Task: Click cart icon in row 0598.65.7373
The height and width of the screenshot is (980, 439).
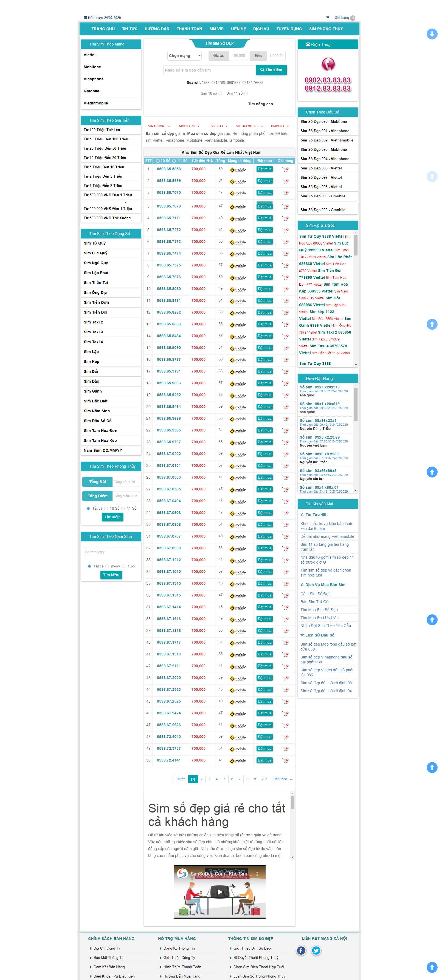Action: tap(285, 242)
